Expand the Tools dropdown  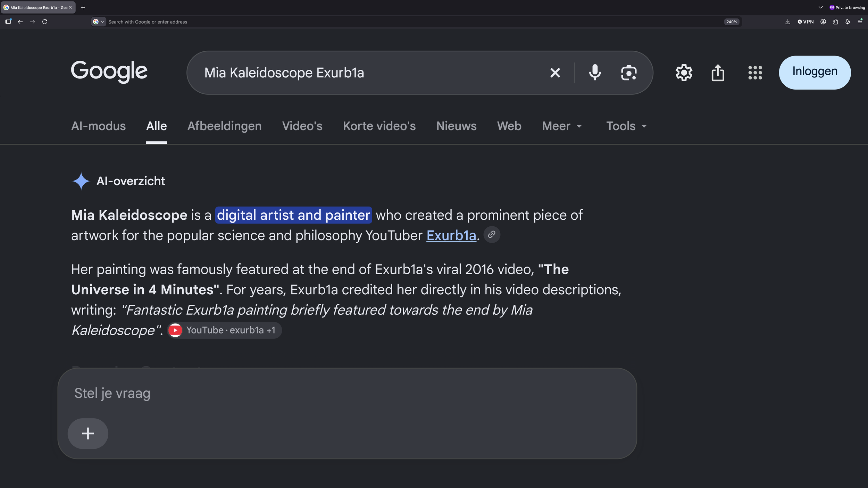(x=626, y=126)
